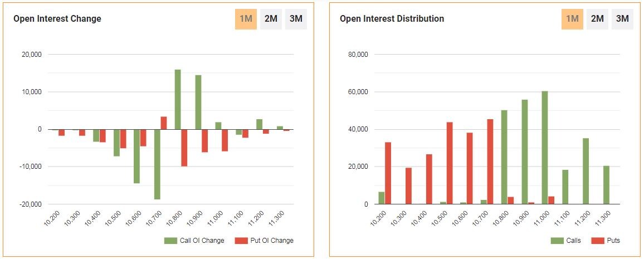This screenshot has width=644, height=259.
Task: Click red Put OI Change legend swatch
Action: 241,241
